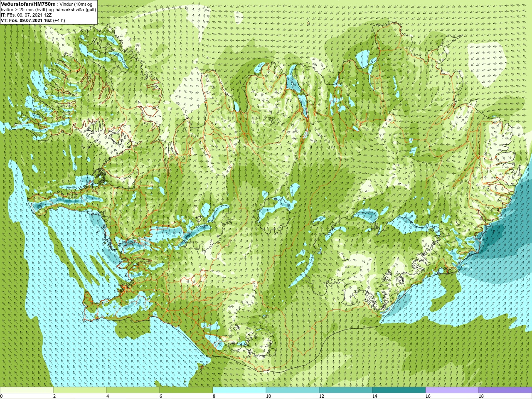Click the purple above-18 scale swatch

tap(505, 390)
